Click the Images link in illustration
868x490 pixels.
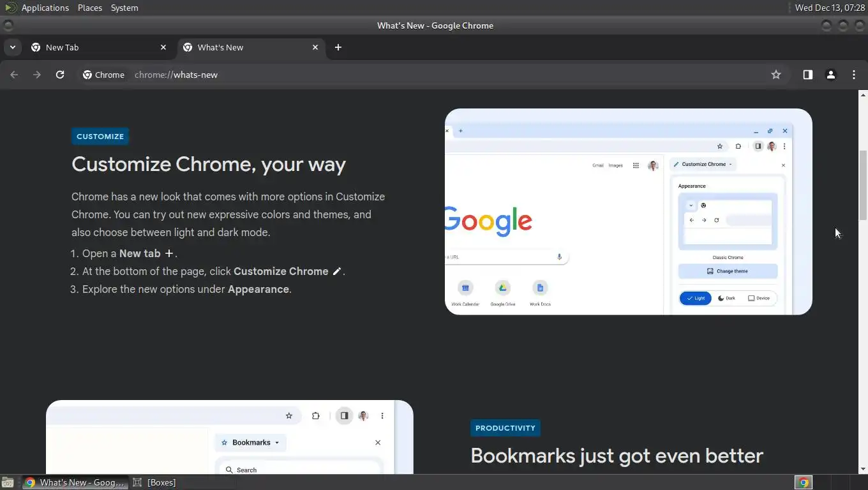pos(615,165)
